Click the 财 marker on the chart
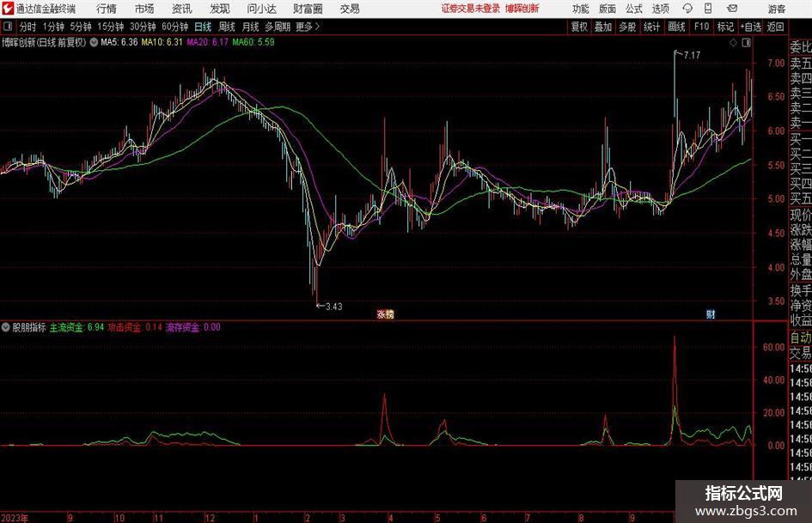 (x=711, y=314)
